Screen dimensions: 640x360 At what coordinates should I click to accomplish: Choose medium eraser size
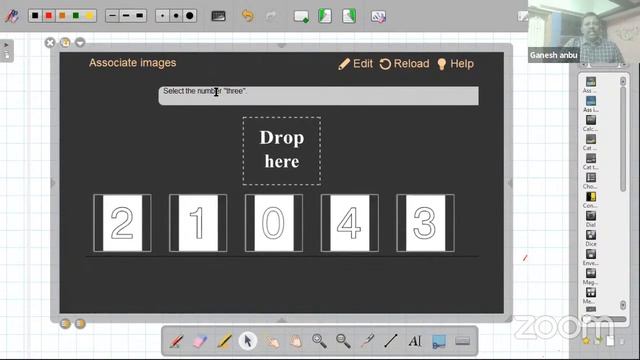pos(176,16)
